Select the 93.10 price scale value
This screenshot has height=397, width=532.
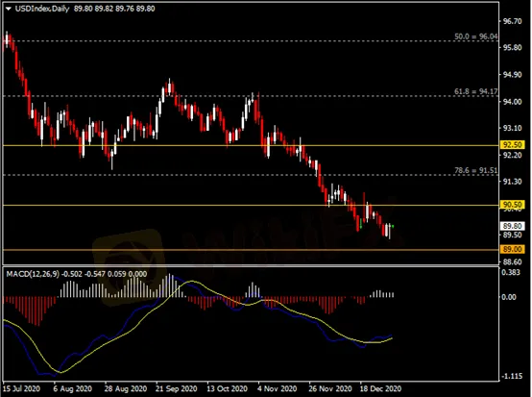pos(513,128)
